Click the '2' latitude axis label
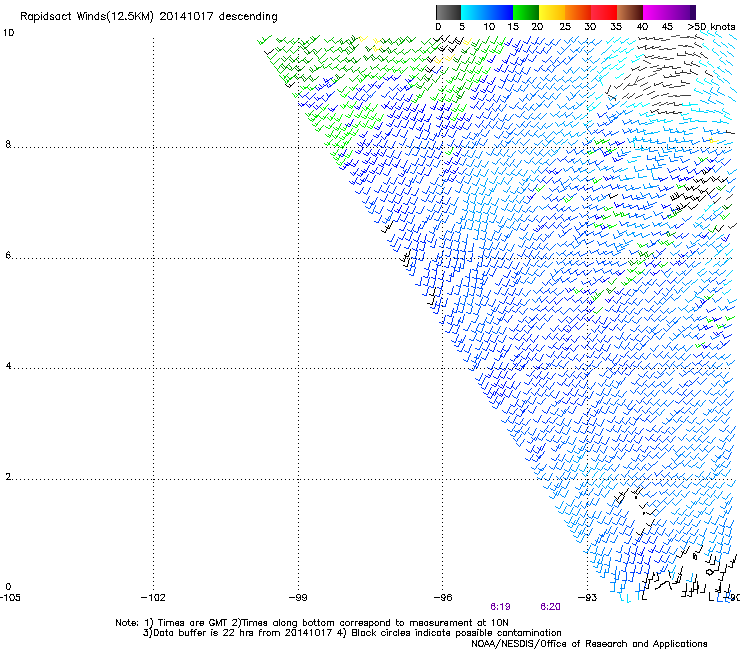Viewport: 740px width, 650px height. pos(8,477)
